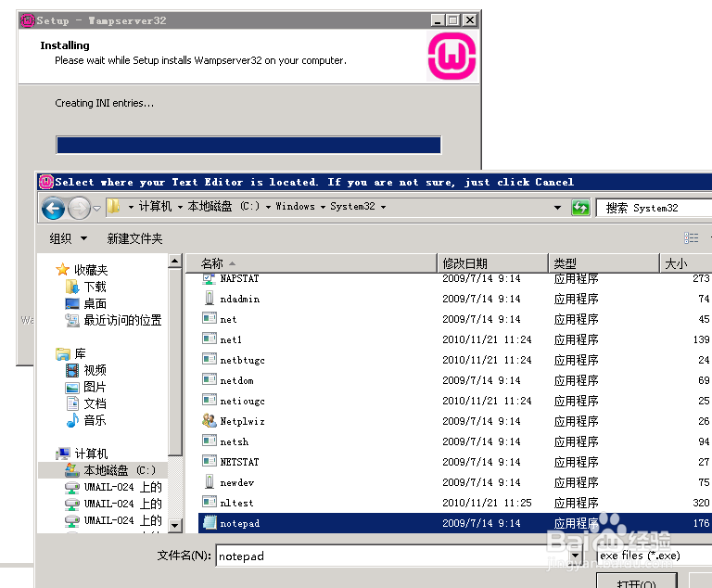Screen dimensions: 712x588
Task: Click the Setup installation progress bar
Action: (248, 145)
